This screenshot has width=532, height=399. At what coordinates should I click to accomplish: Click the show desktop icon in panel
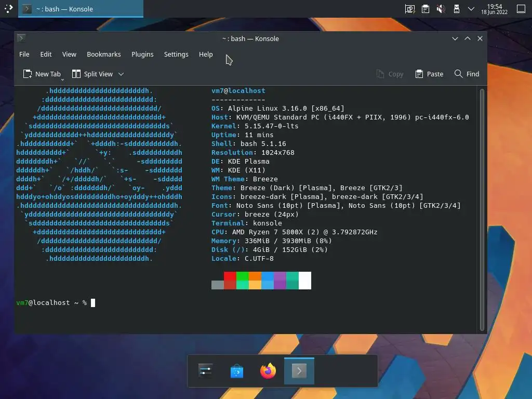click(521, 9)
